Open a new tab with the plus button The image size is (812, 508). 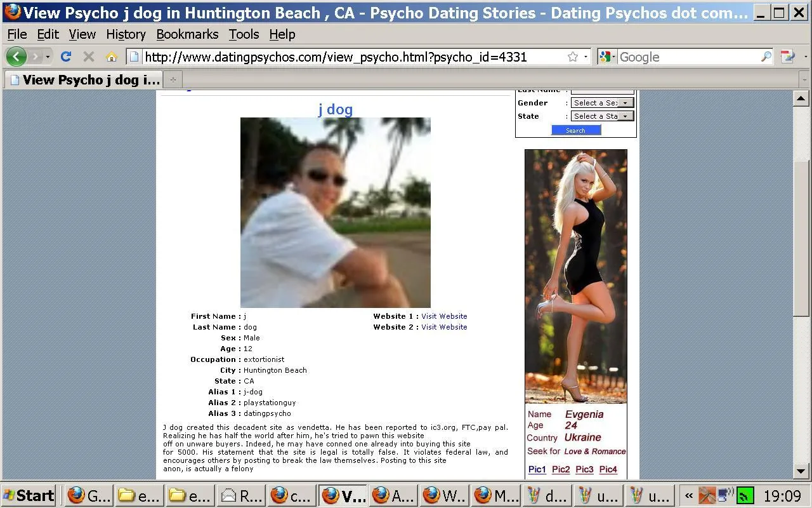point(173,80)
